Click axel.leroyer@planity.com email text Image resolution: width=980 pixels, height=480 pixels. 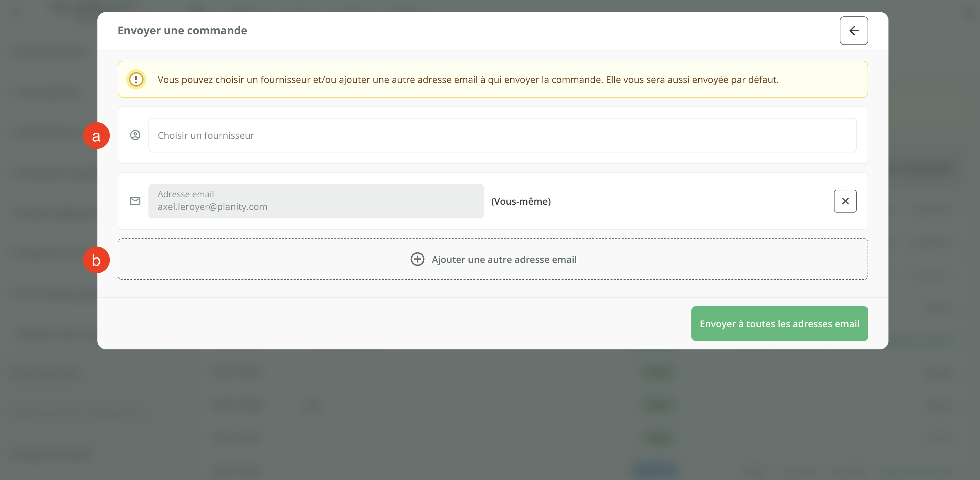tap(212, 207)
